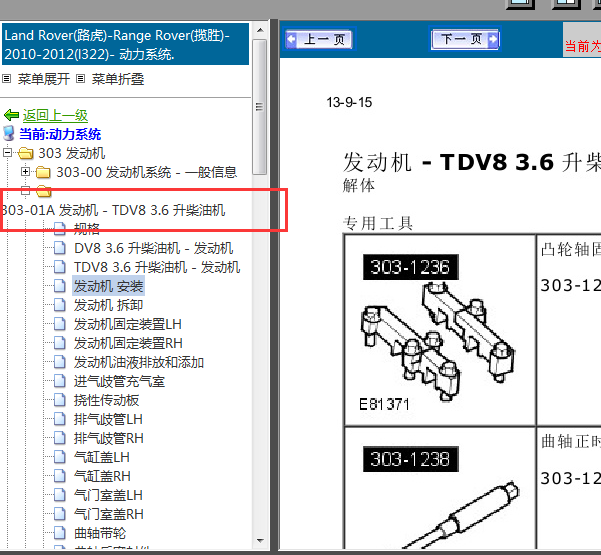Click document icon next to 发动机固定装置RH
This screenshot has height=555, width=601.
point(59,343)
